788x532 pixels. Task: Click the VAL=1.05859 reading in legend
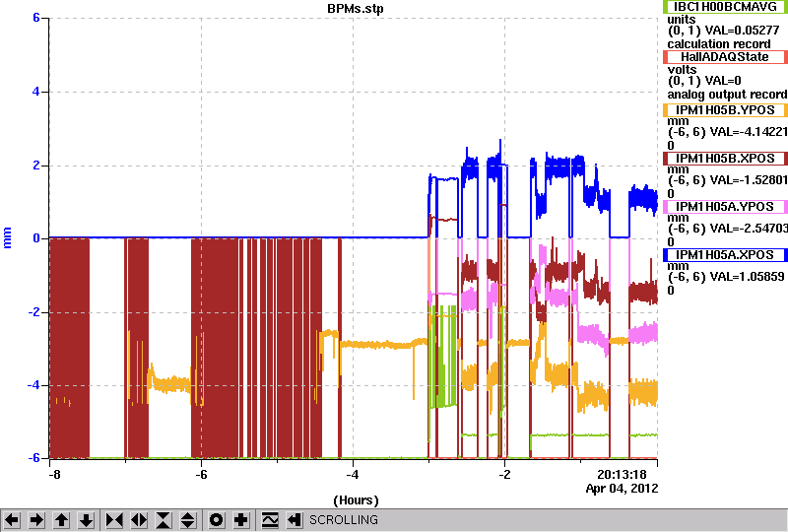click(748, 277)
